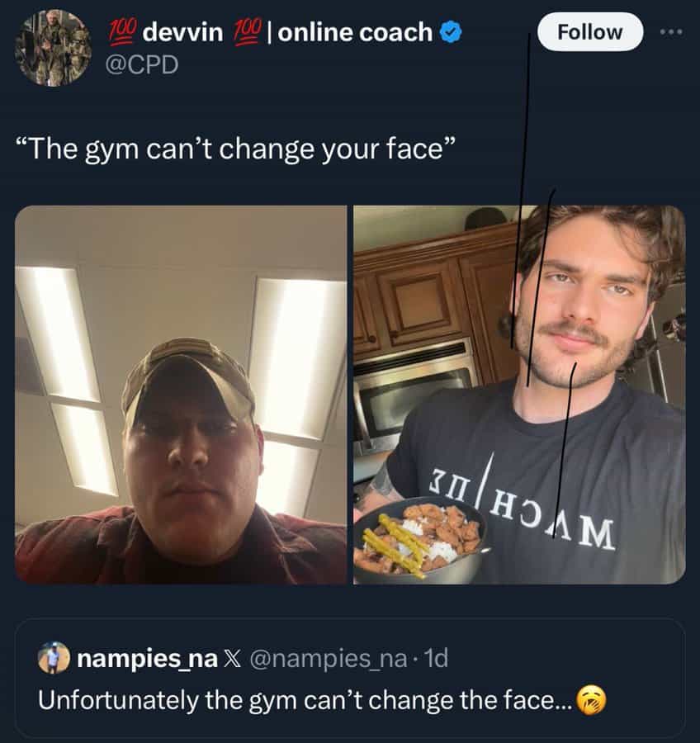The height and width of the screenshot is (743, 700).
Task: Click the round profile avatar beside devvin
Action: tap(52, 47)
